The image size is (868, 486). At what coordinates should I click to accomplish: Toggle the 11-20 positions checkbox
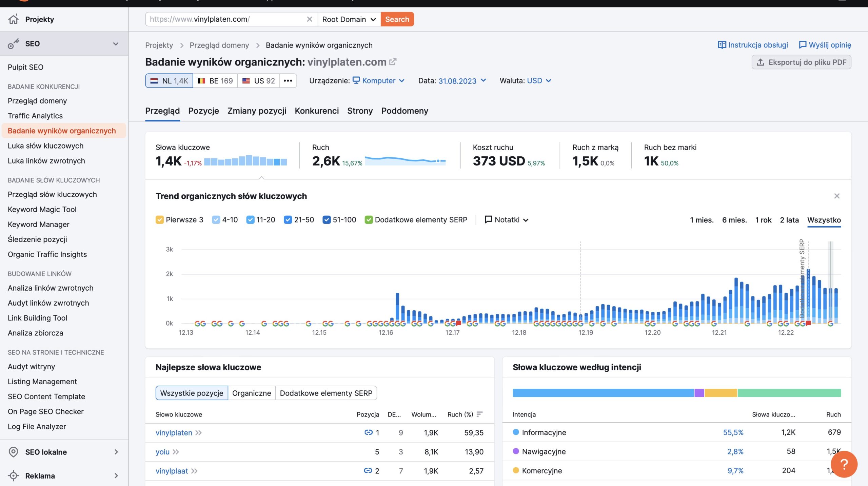(x=250, y=220)
